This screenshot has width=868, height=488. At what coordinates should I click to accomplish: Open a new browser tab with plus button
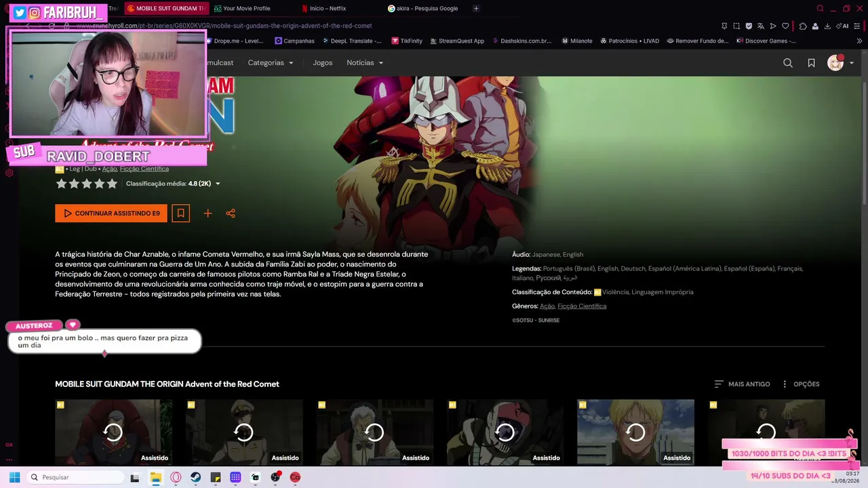click(476, 8)
